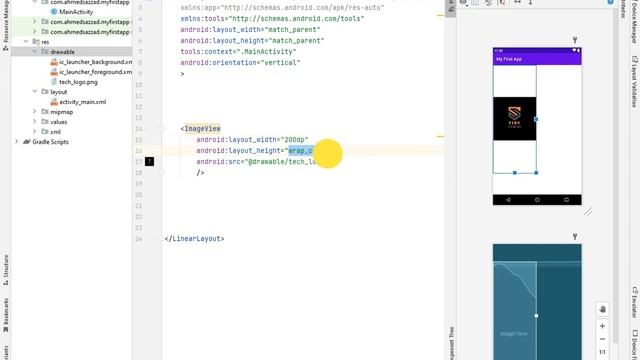
Task: Click the home circle in the device preview
Action: click(x=537, y=200)
